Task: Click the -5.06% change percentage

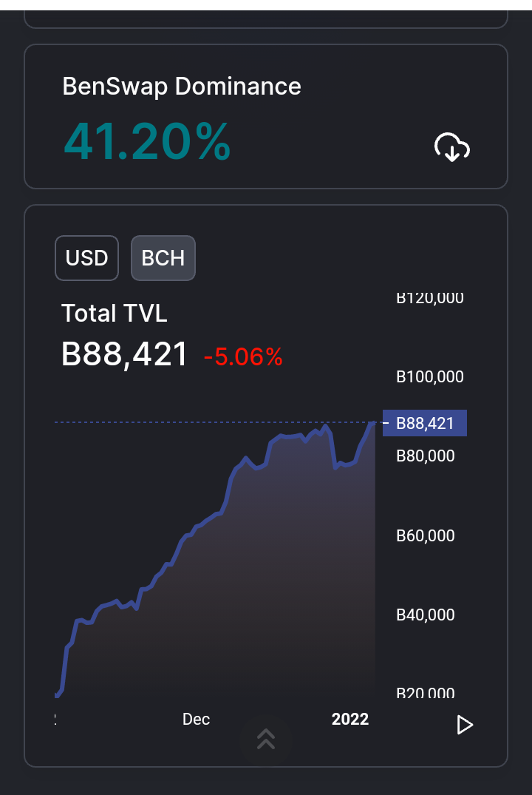Action: [x=242, y=356]
